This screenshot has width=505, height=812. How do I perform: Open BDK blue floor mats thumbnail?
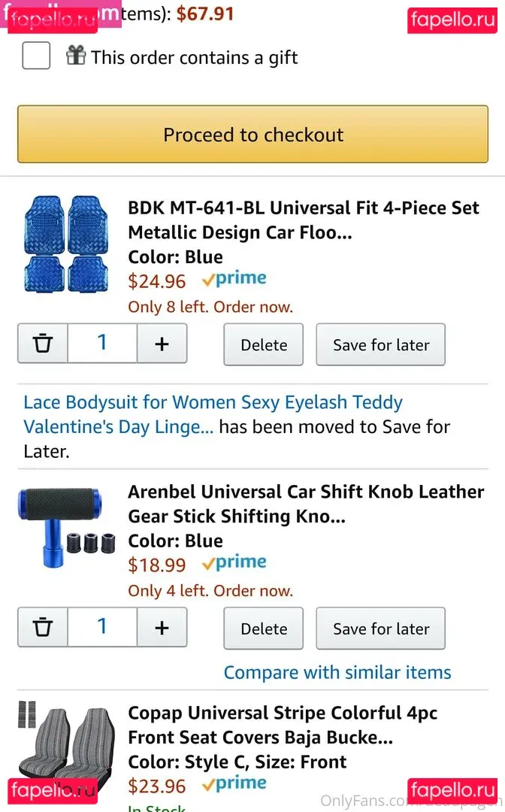coord(66,243)
